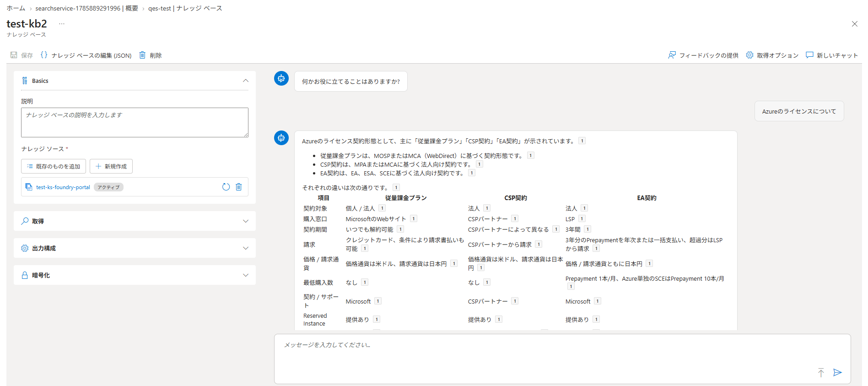Click the message input field
The image size is (868, 386).
pos(562,359)
